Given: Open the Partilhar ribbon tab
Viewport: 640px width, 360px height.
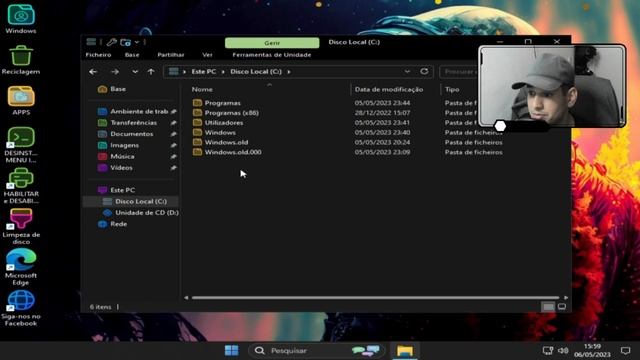Looking at the screenshot, I should (x=171, y=55).
